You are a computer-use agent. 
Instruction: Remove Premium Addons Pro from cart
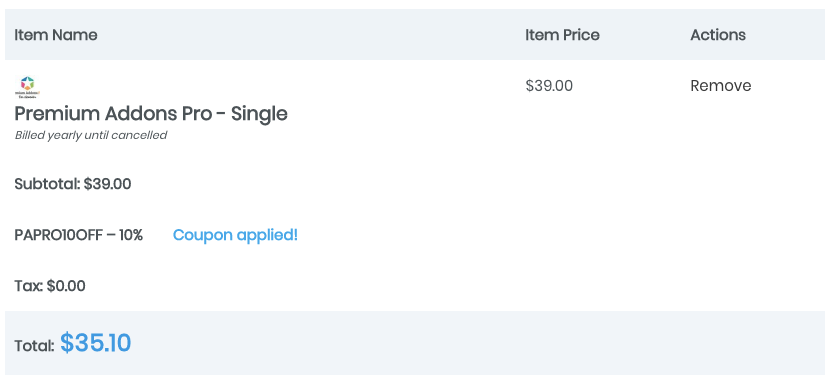(x=721, y=86)
